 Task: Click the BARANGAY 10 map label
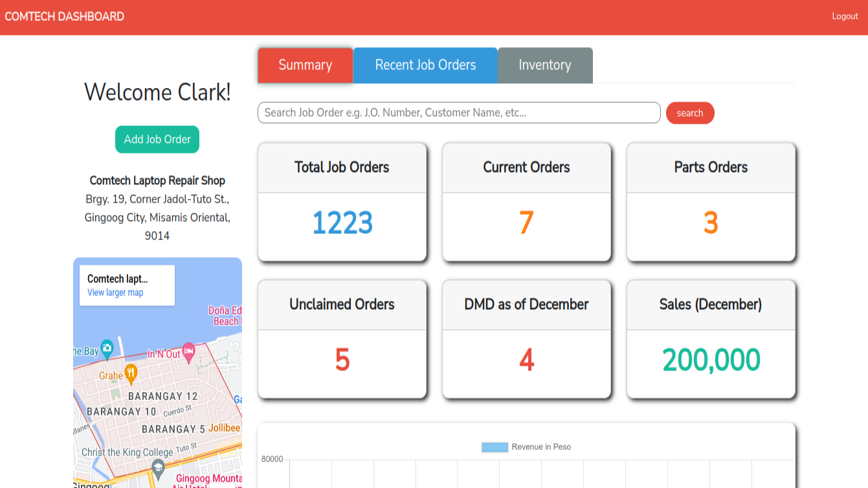tap(122, 412)
